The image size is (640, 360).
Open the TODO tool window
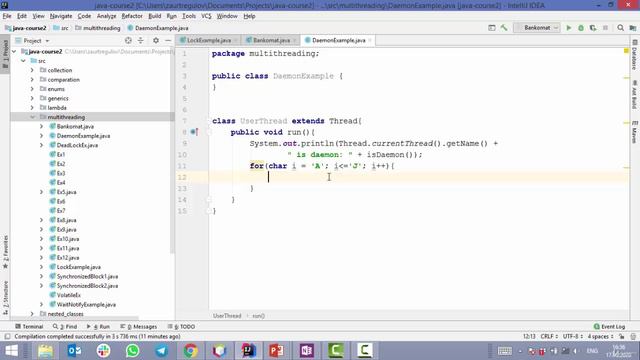tap(181, 327)
